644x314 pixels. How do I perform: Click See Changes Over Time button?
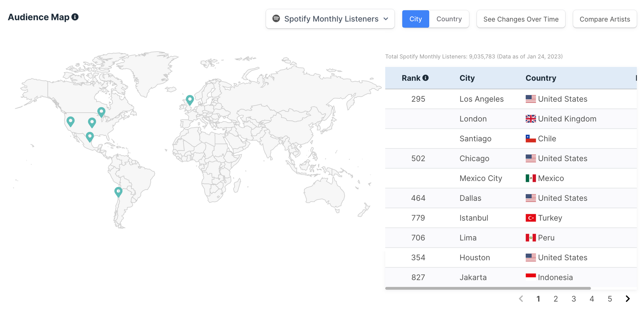pyautogui.click(x=521, y=19)
